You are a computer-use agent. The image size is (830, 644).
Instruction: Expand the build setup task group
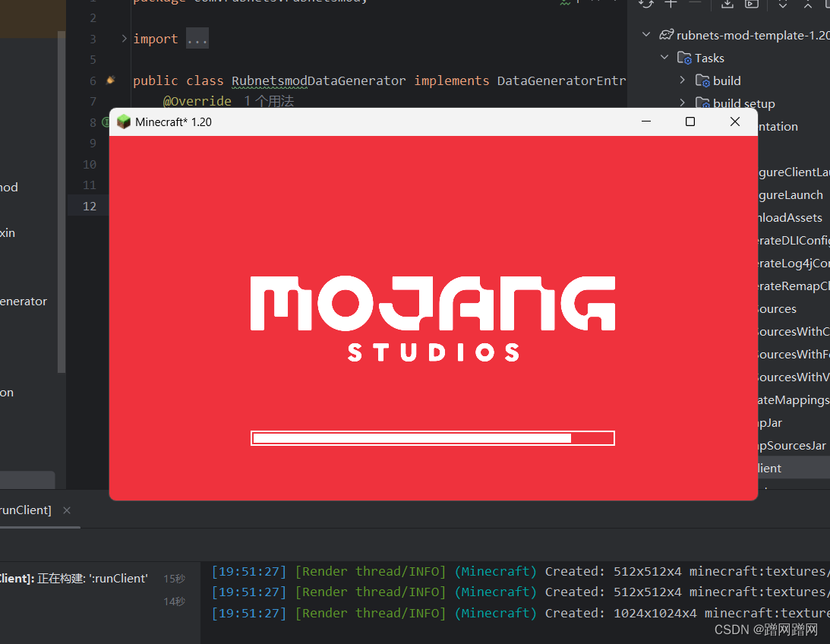(683, 103)
